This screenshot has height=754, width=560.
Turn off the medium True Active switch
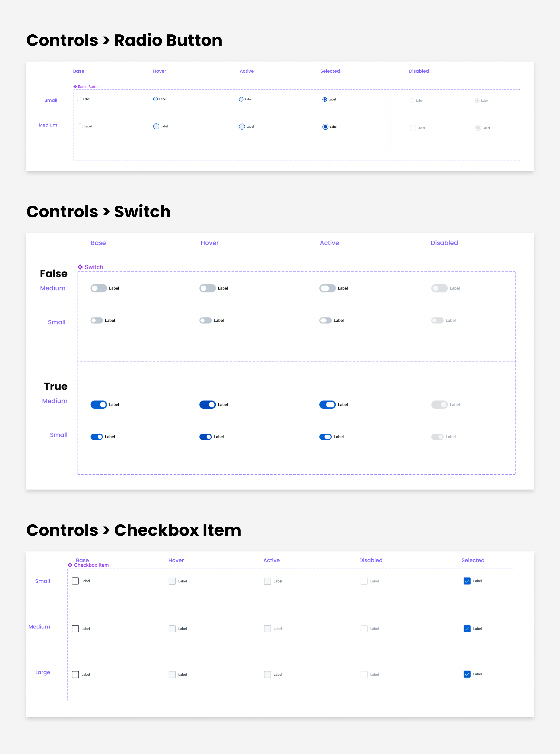point(327,404)
